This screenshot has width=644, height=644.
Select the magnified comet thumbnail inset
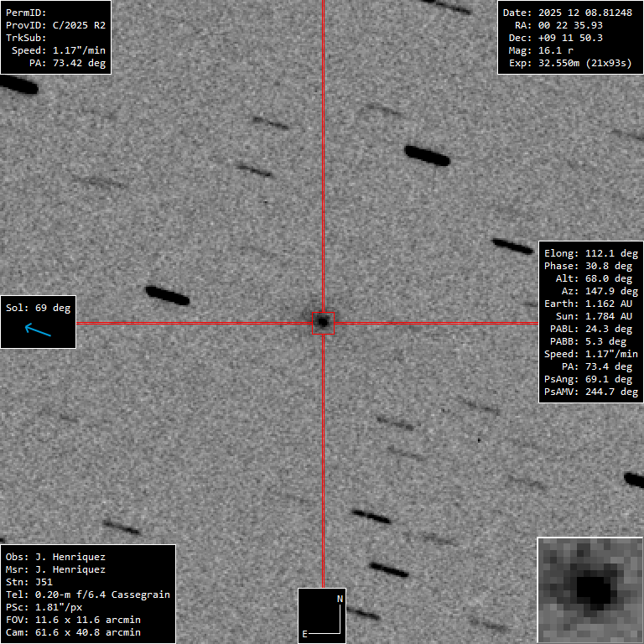pyautogui.click(x=589, y=589)
